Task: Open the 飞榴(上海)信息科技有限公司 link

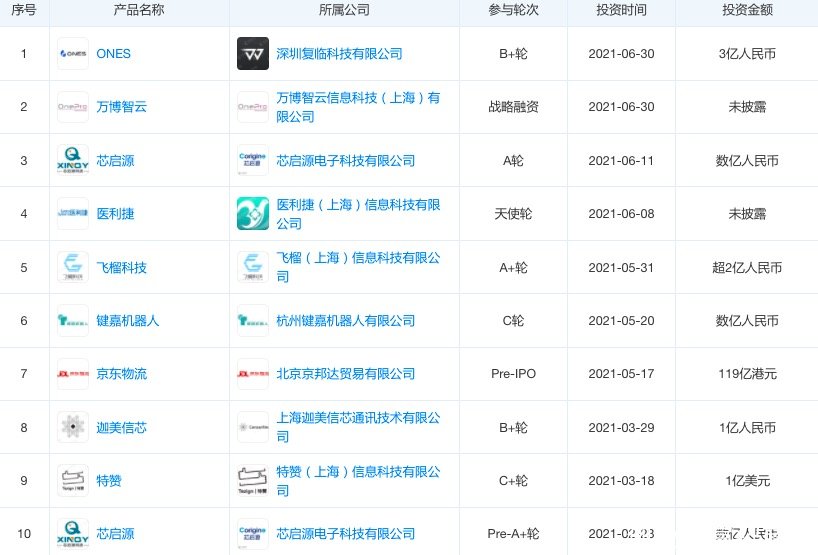Action: 358,267
